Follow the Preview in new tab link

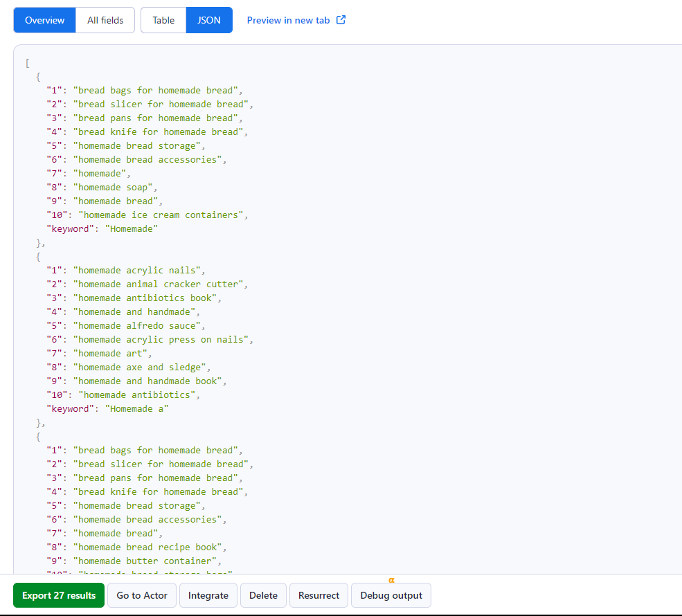289,20
